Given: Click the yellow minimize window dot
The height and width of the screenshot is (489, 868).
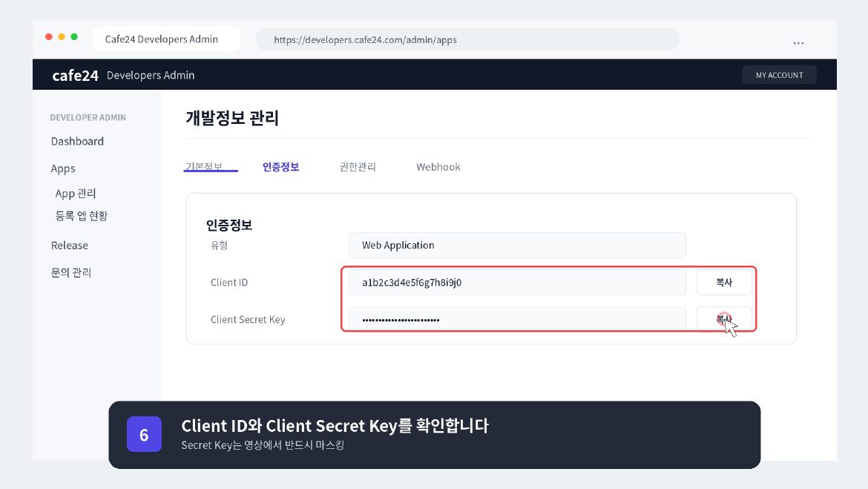Looking at the screenshot, I should (62, 36).
